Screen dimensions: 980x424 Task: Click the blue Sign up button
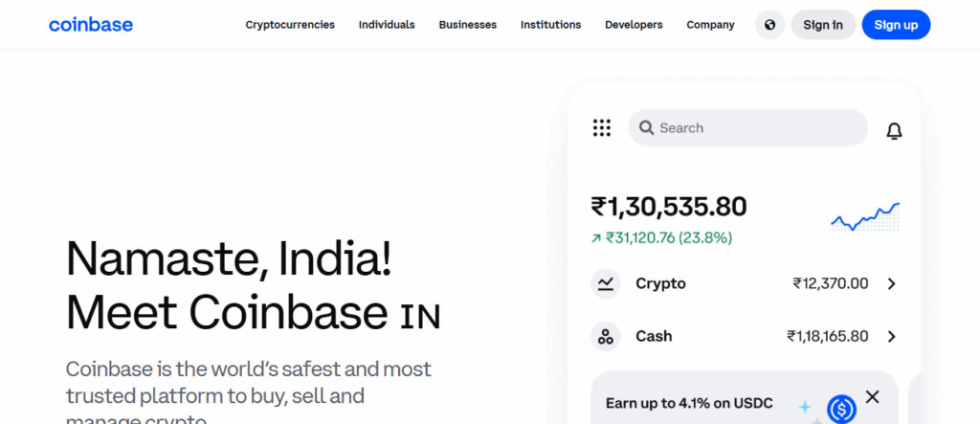(x=896, y=25)
